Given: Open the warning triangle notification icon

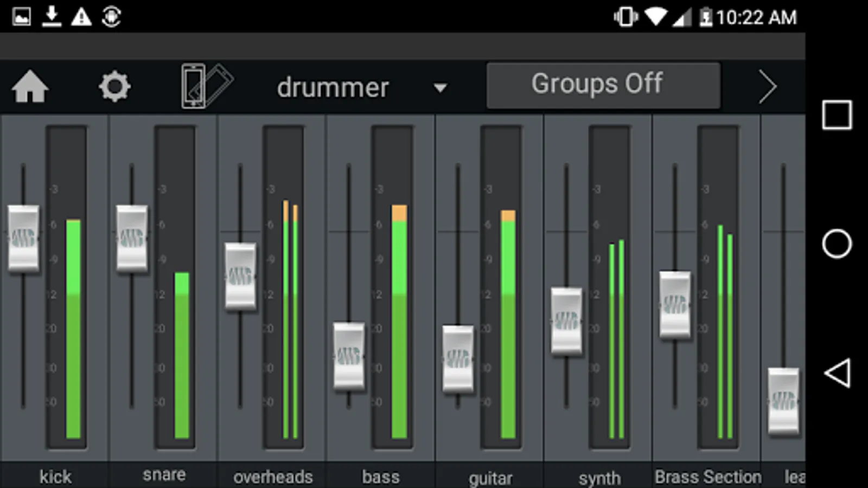Looking at the screenshot, I should point(81,17).
